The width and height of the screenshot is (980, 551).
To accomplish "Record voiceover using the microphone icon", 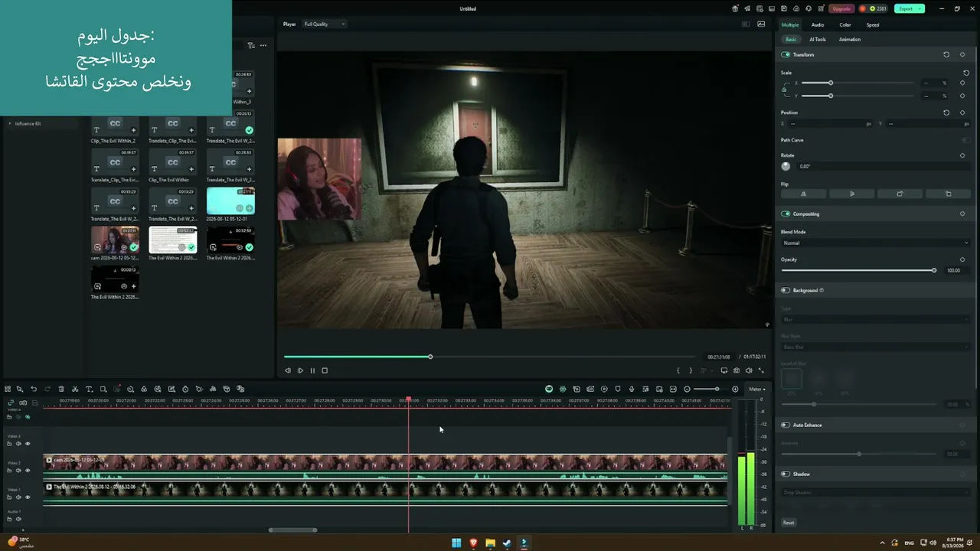I will 632,390.
